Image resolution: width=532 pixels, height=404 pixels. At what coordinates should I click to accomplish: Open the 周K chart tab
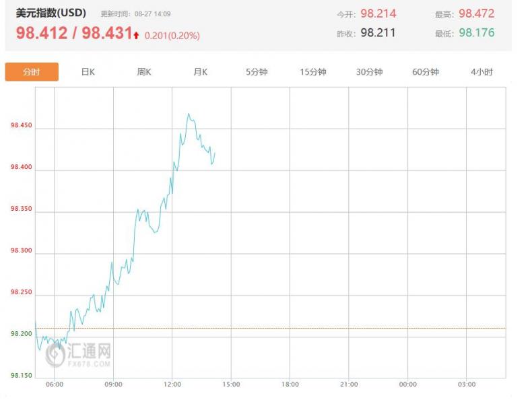click(x=144, y=72)
